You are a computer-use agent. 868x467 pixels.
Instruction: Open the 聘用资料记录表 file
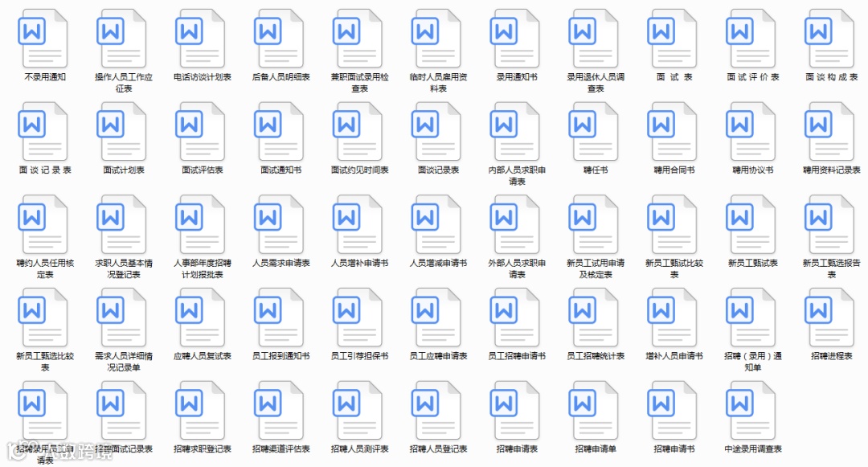pyautogui.click(x=830, y=133)
